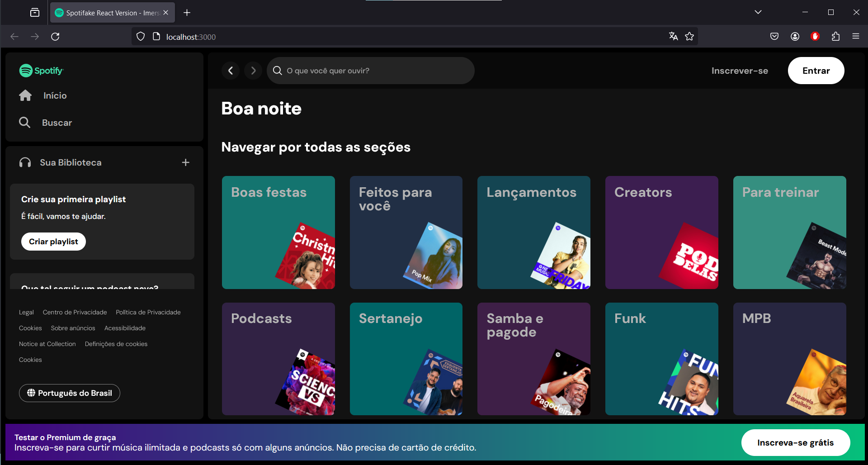The width and height of the screenshot is (868, 465).
Task: Go back with the left chevron button
Action: click(x=231, y=71)
